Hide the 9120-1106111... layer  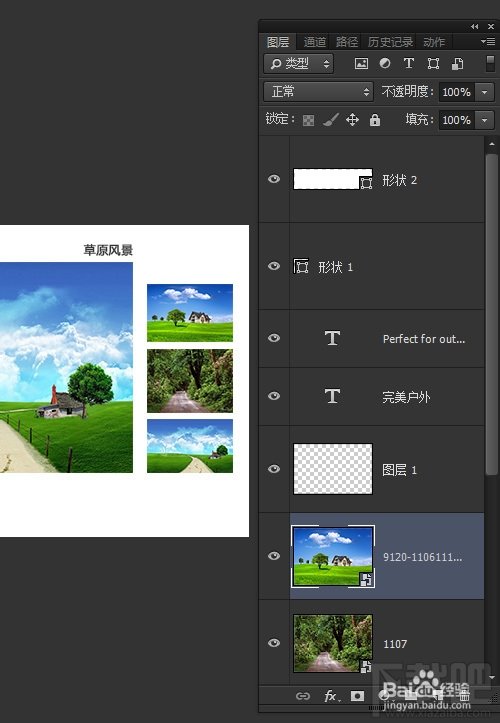274,556
